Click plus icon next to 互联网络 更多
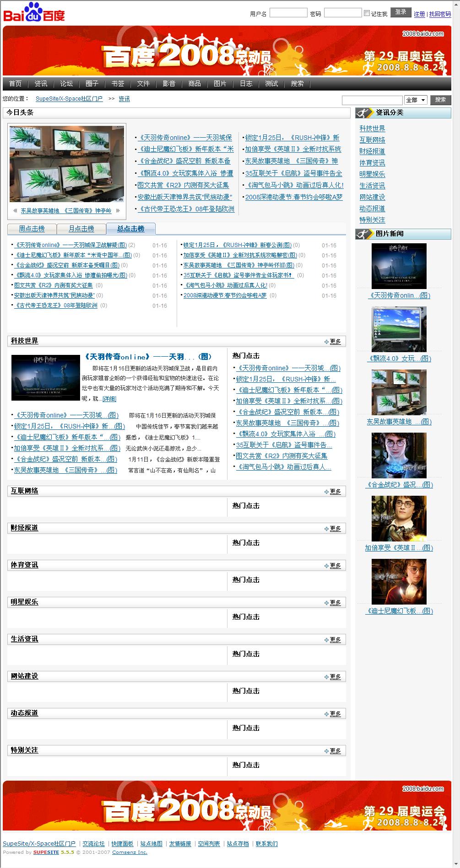The image size is (460, 868). (x=326, y=492)
